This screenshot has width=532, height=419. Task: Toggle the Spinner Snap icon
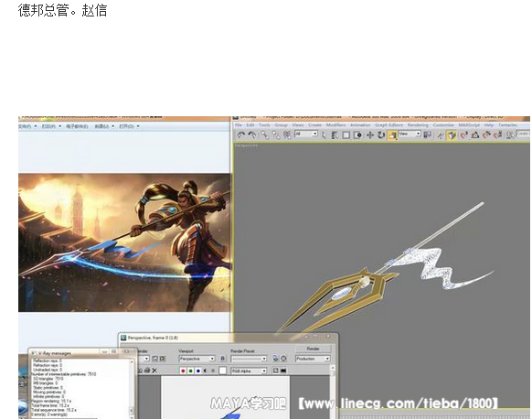click(x=498, y=135)
